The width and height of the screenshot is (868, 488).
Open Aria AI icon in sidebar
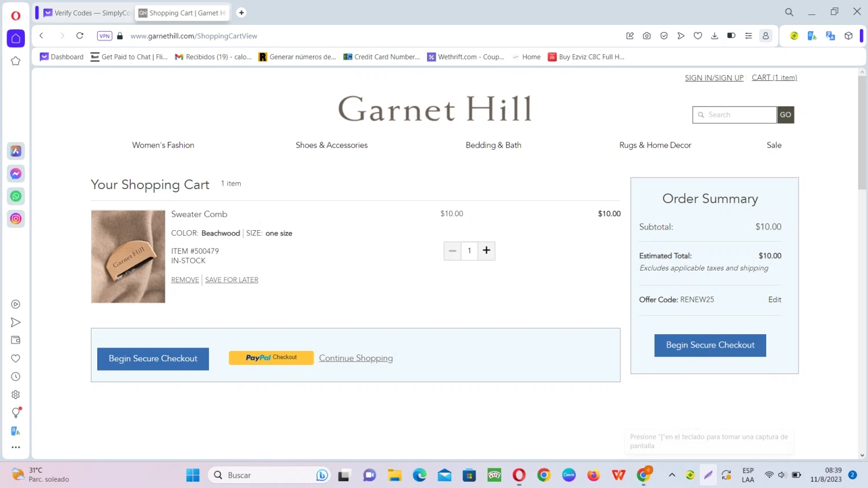[16, 151]
